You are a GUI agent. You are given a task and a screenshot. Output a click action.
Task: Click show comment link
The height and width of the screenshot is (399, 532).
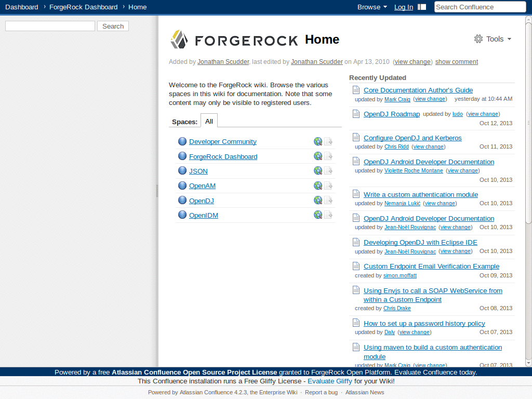pyautogui.click(x=457, y=62)
